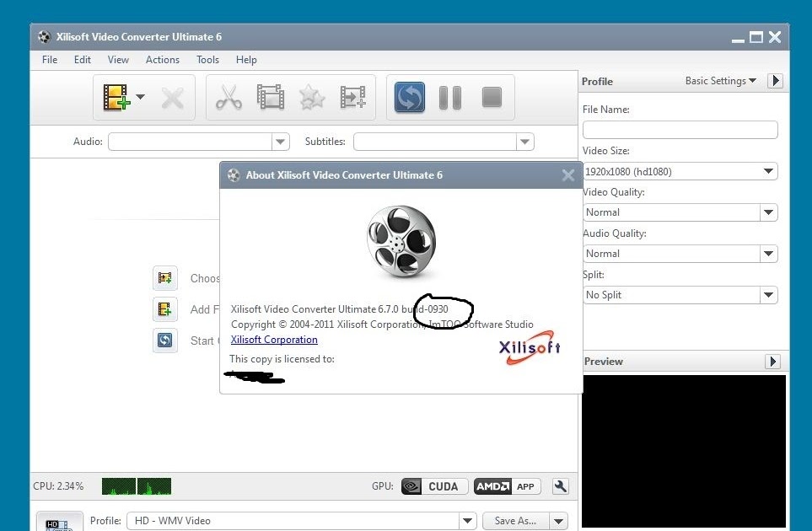Pause the conversion

tap(450, 97)
